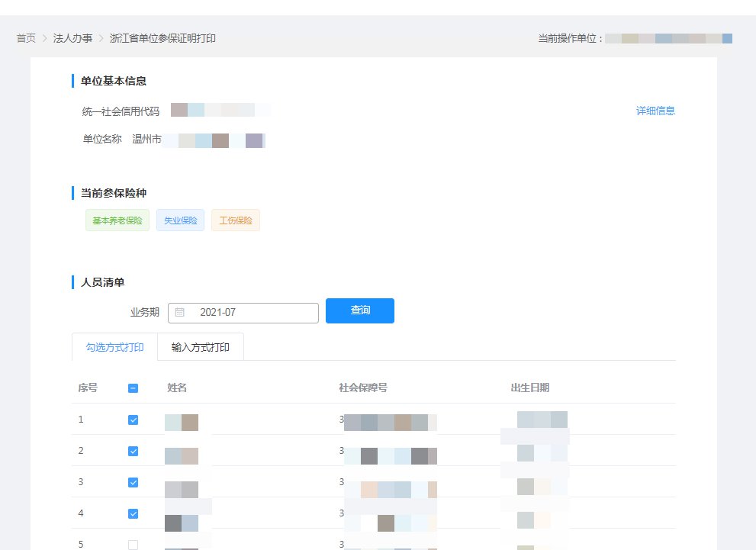Click the 姓名 column header
This screenshot has height=550, width=756.
click(177, 388)
